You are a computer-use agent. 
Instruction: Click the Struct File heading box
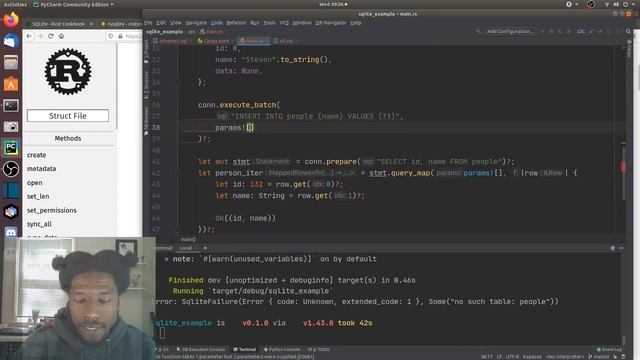point(68,116)
